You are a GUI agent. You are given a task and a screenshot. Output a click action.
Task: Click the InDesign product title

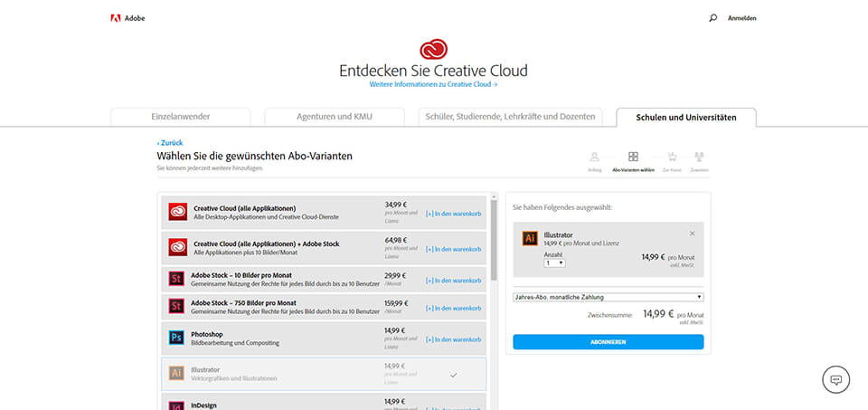[x=203, y=405]
